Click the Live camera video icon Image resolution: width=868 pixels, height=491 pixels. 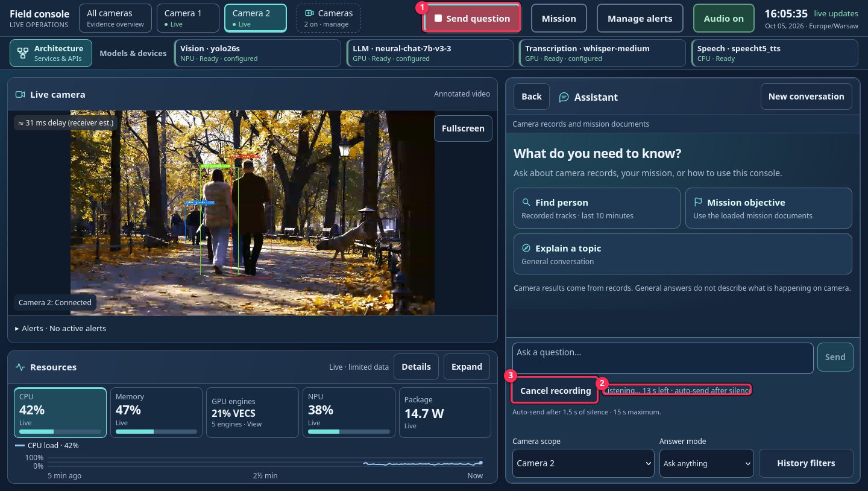coord(20,95)
